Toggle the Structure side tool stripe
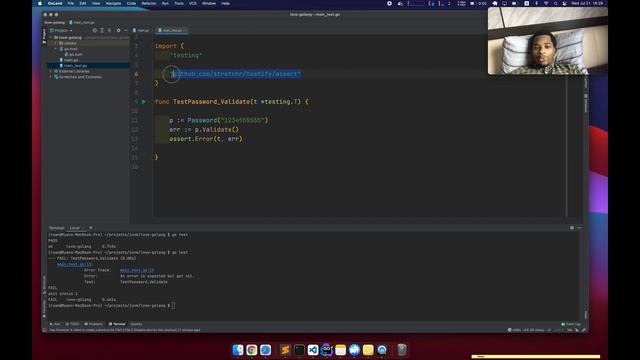Screen dimensions: 640x360 pos(44,285)
